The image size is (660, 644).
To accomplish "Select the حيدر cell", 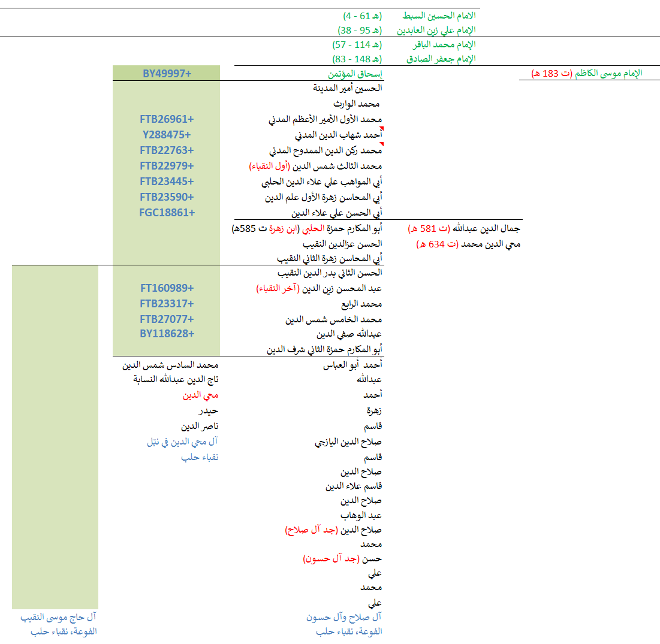I will tap(209, 411).
